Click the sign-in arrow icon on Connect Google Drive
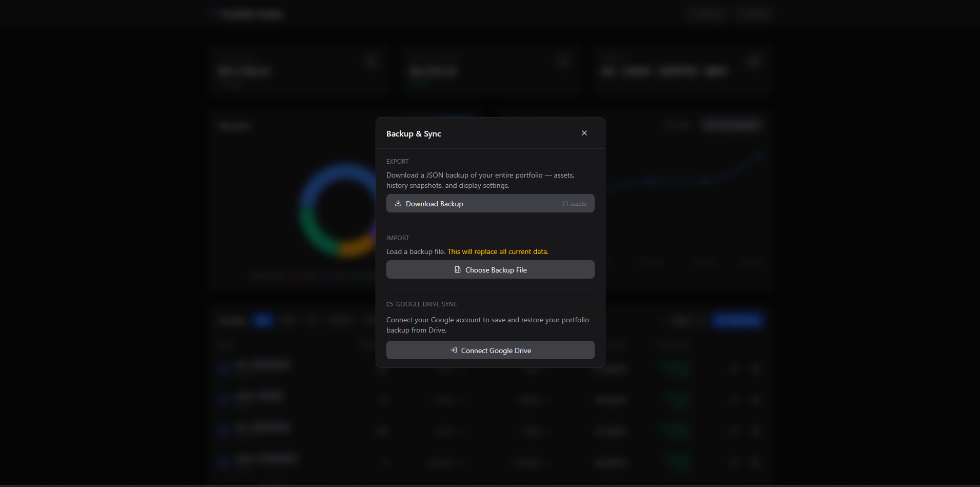This screenshot has width=980, height=487. [x=454, y=350]
